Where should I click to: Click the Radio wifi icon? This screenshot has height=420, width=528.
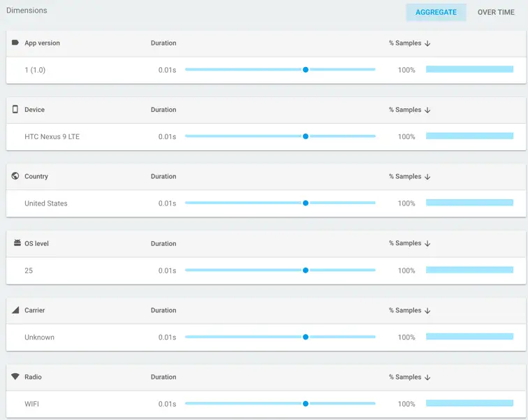click(x=15, y=377)
